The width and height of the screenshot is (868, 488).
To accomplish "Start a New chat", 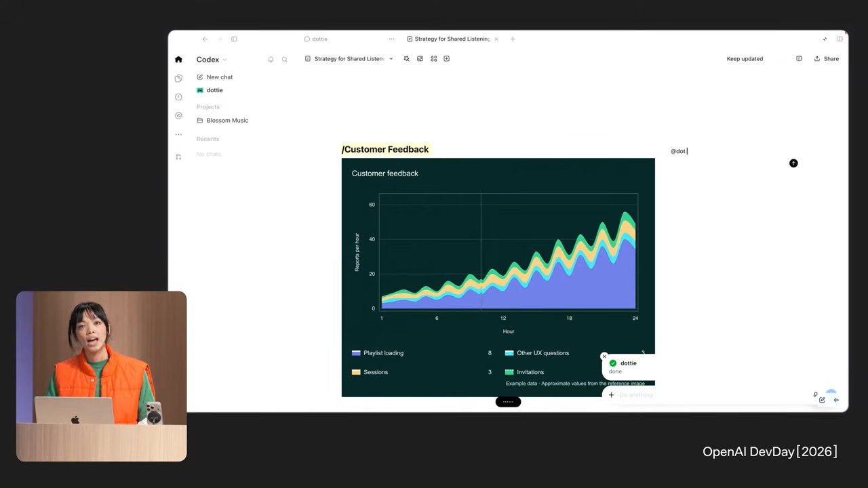I will click(215, 77).
